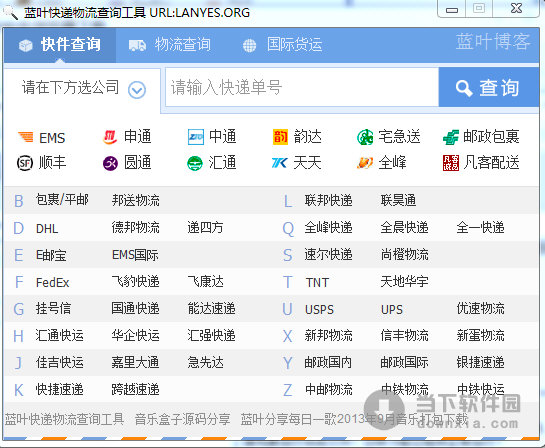
Task: Pick the 全峰 orange logo icon
Action: (365, 163)
